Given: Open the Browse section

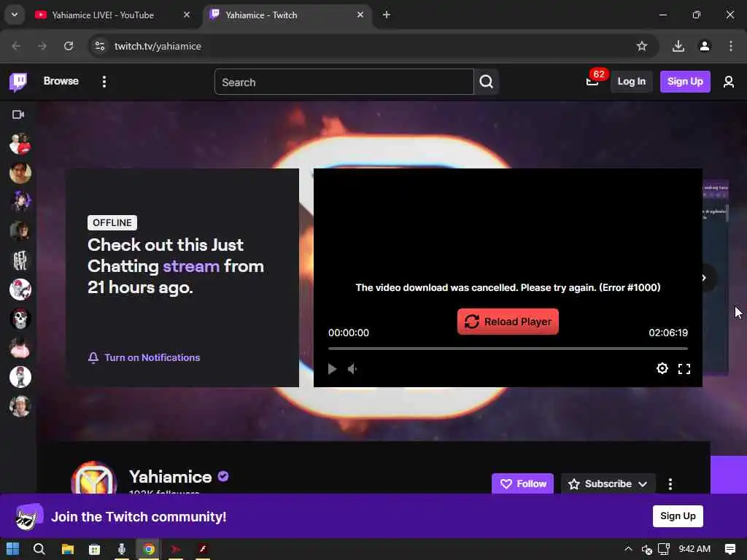Looking at the screenshot, I should point(61,81).
